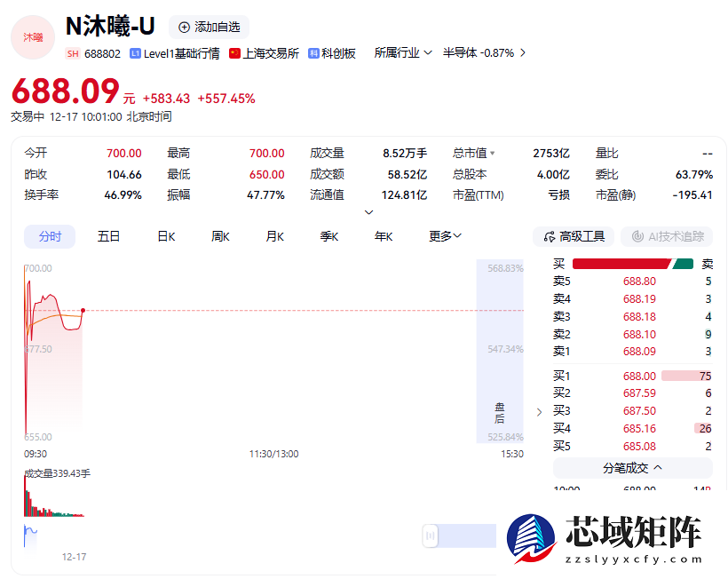Click the plus icon on 添加自选
728x579 pixels.
(x=184, y=27)
